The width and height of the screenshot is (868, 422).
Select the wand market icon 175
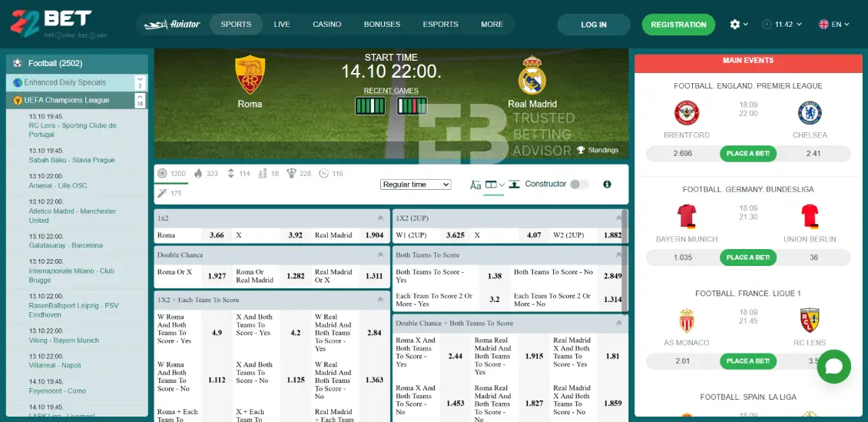tap(170, 193)
